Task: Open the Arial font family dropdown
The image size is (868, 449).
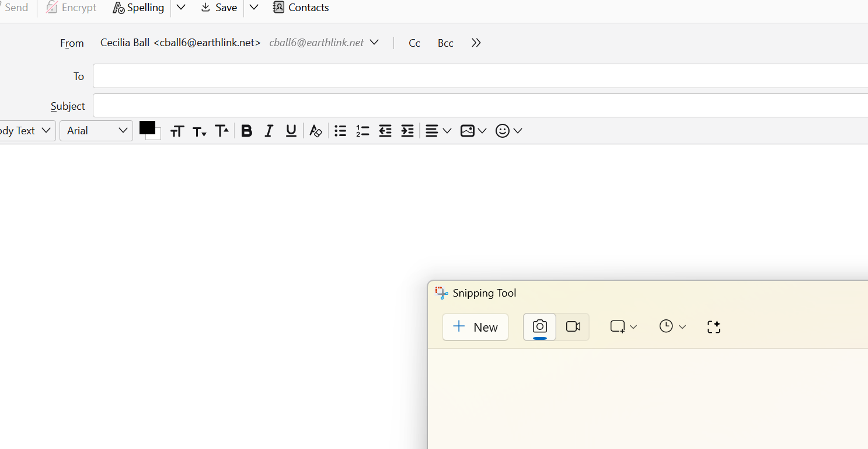Action: [x=96, y=131]
